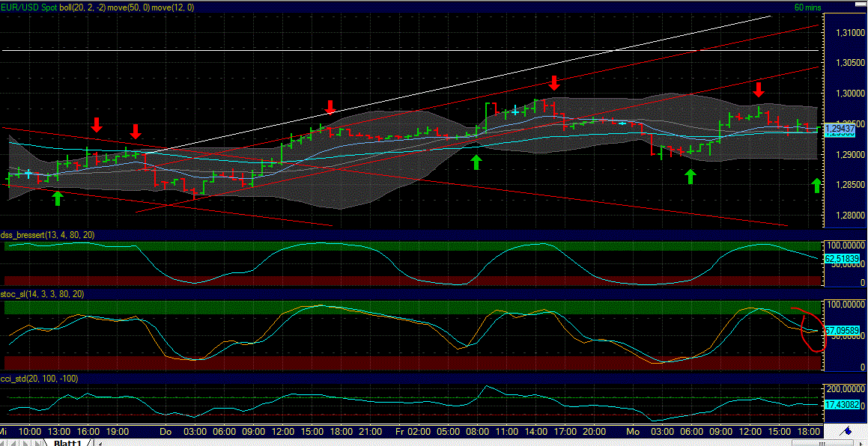The width and height of the screenshot is (868, 446).
Task: Click the 57,09589 stochastic value box
Action: (x=842, y=329)
